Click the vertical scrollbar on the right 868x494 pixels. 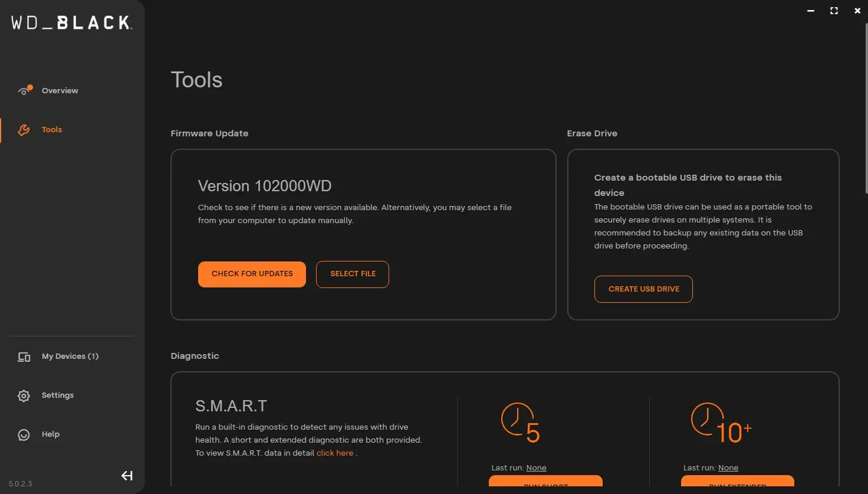(865, 106)
